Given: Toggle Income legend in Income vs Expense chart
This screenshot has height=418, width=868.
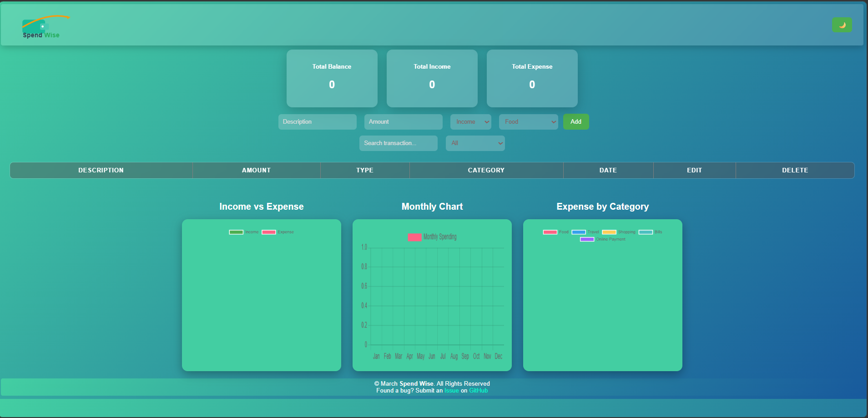Looking at the screenshot, I should click(236, 232).
